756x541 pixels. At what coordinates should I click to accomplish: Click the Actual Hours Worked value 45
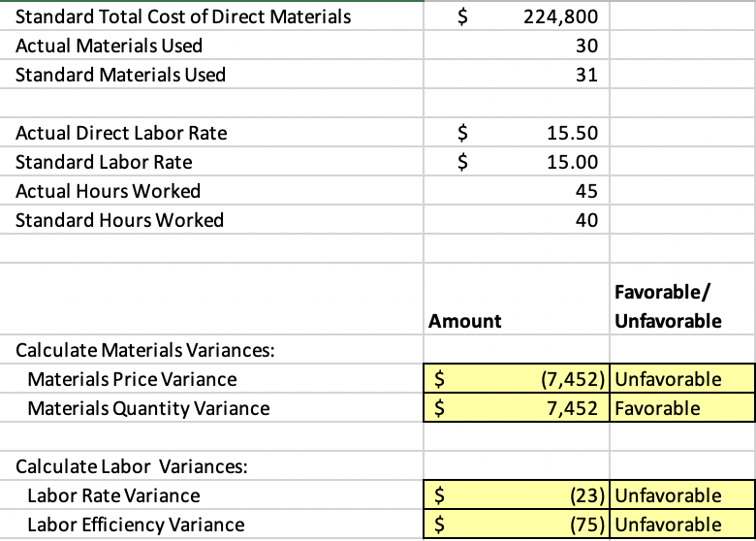(x=517, y=191)
